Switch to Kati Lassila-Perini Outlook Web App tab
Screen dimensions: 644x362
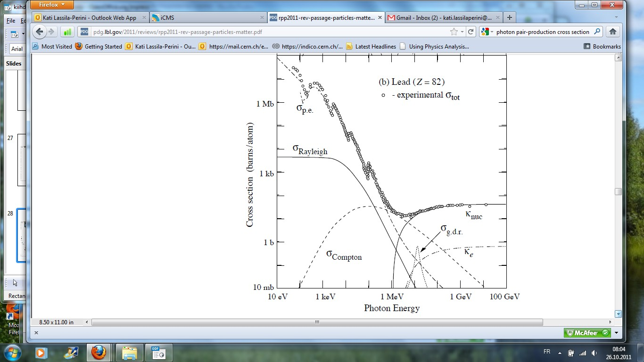(91, 17)
